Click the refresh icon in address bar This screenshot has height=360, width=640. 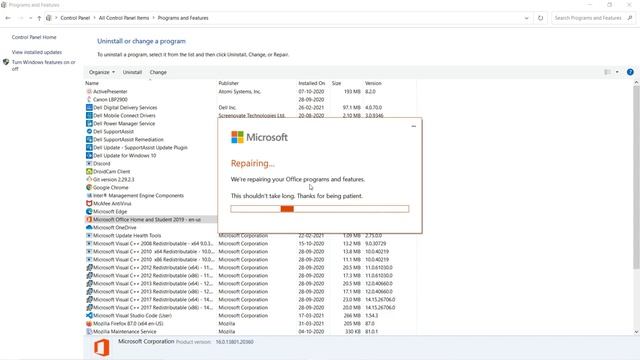coord(540,18)
